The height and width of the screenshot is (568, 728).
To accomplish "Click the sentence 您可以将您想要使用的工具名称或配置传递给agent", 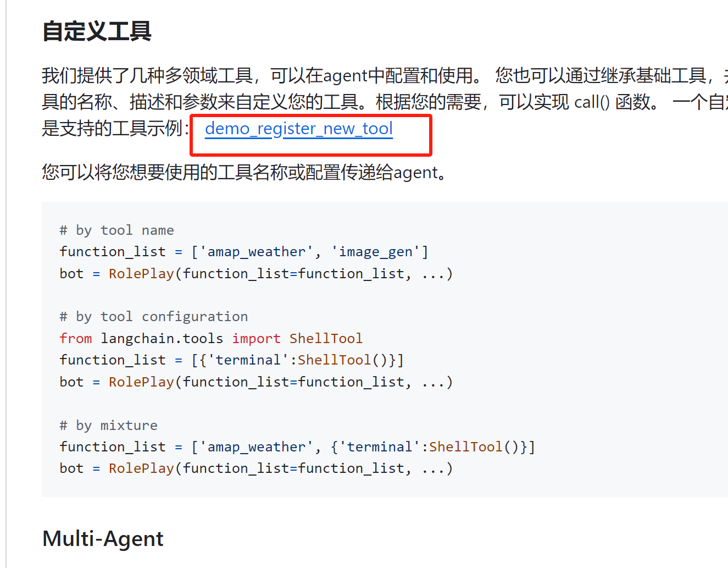I will pyautogui.click(x=245, y=173).
